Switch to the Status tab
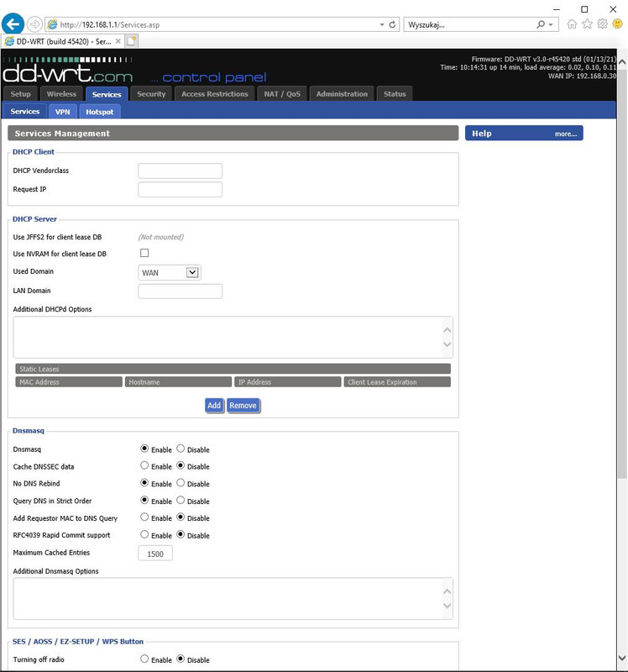 395,94
